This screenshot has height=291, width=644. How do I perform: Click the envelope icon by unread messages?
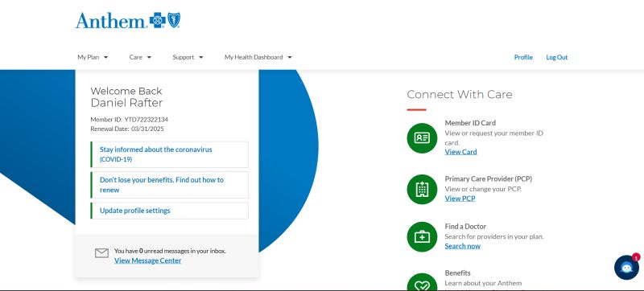coord(102,253)
